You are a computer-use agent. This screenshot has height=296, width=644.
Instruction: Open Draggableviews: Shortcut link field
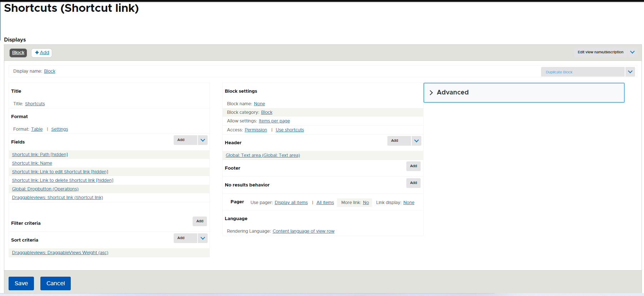58,198
